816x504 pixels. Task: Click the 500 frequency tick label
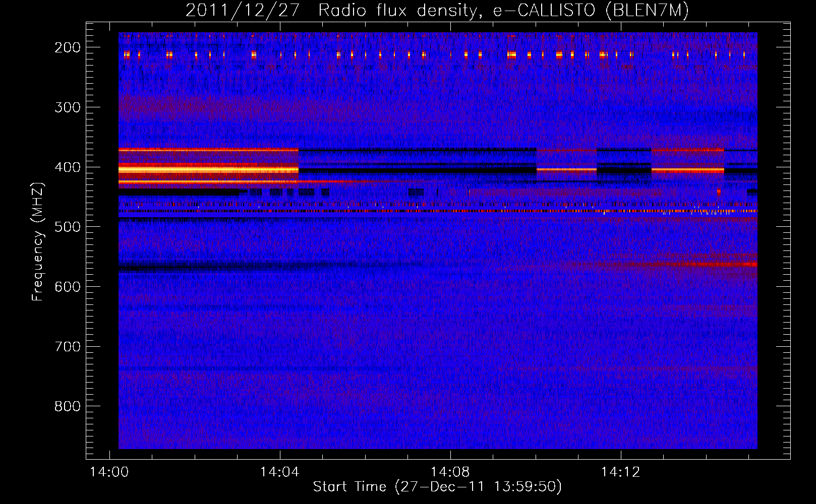pos(68,227)
